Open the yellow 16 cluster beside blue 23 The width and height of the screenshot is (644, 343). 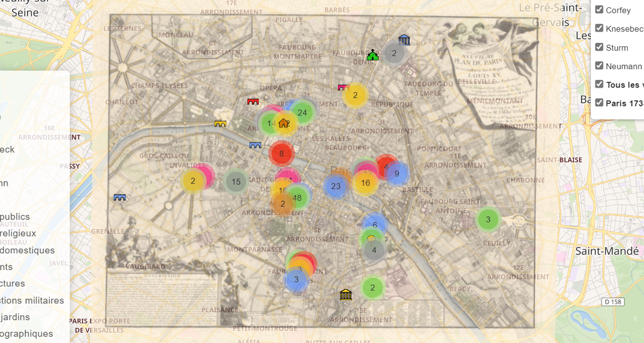[366, 183]
